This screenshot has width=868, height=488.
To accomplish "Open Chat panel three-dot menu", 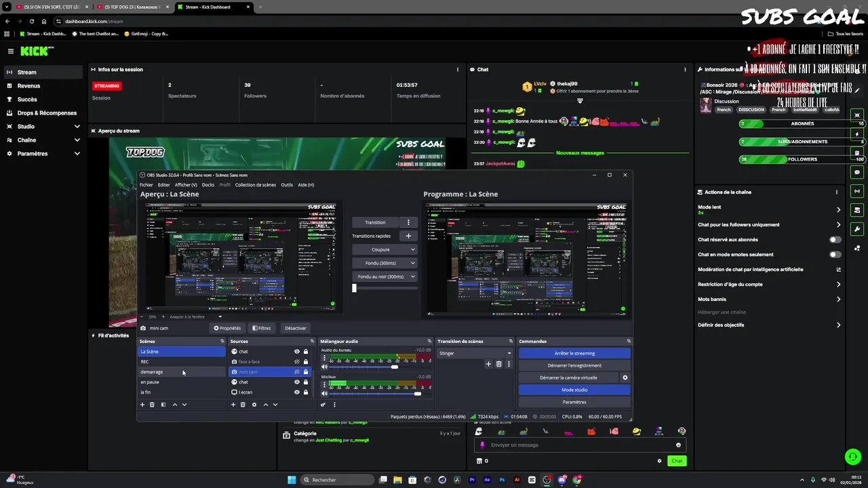I will coord(685,69).
